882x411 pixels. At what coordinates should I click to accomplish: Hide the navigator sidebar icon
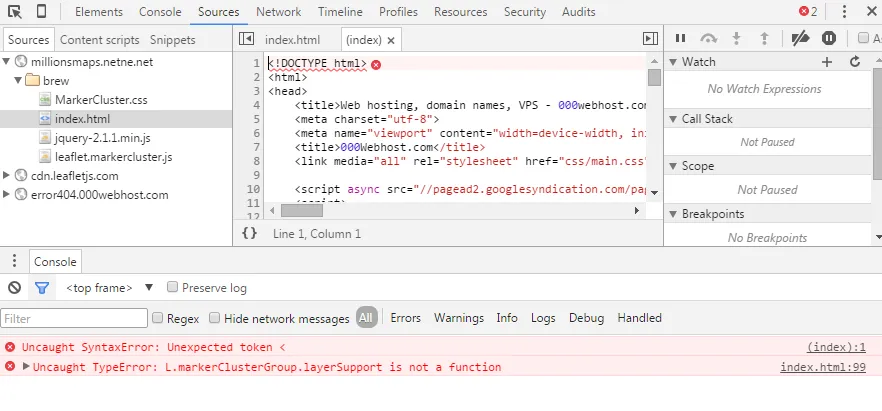pyautogui.click(x=246, y=38)
